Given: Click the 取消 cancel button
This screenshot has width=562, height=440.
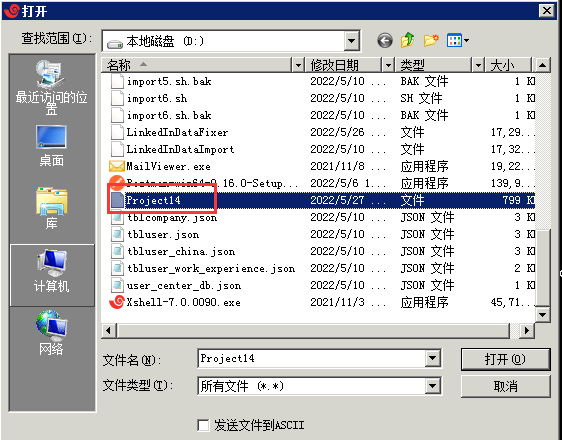Looking at the screenshot, I should pos(505,386).
